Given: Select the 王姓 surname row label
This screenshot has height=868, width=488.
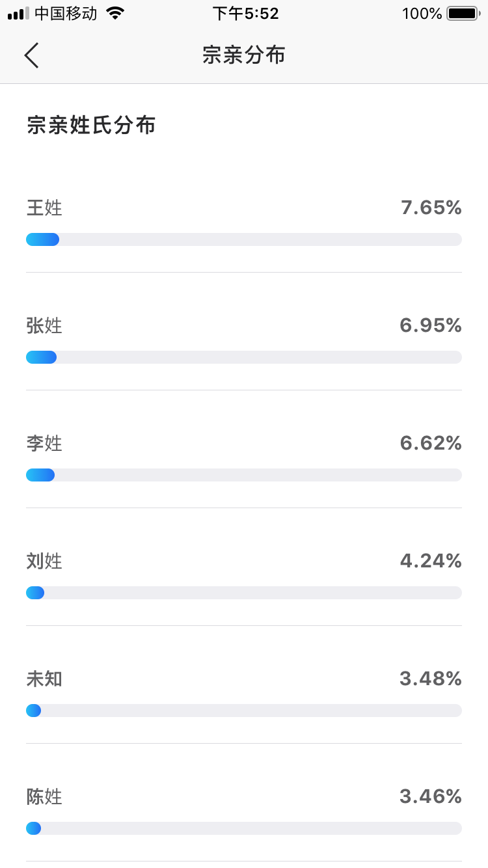Looking at the screenshot, I should [x=44, y=208].
